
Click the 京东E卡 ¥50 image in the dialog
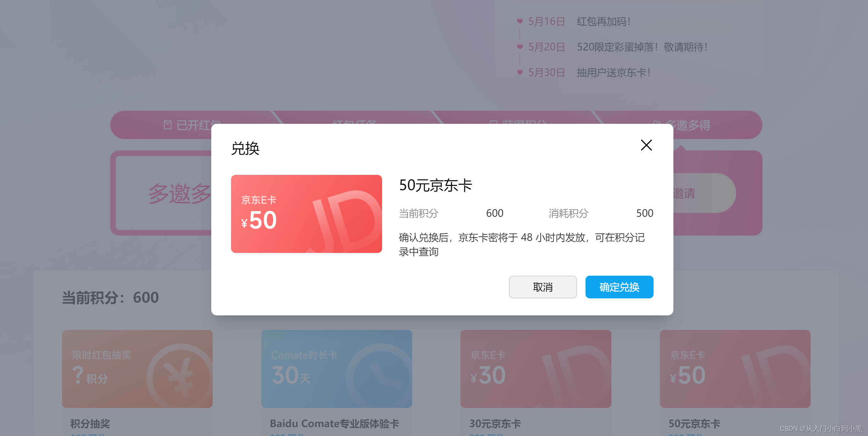306,214
